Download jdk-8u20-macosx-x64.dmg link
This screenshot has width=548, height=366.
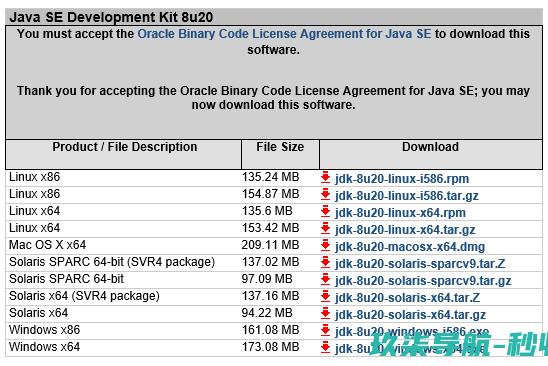click(410, 247)
